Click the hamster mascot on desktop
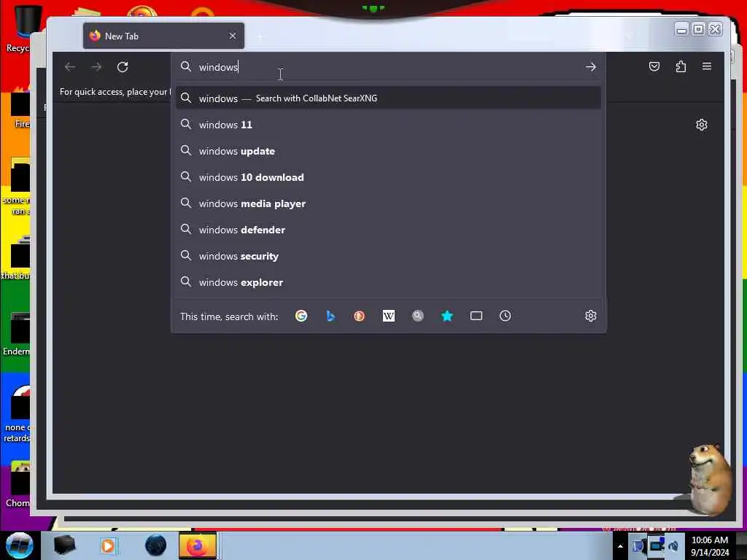747x560 pixels. click(x=709, y=478)
